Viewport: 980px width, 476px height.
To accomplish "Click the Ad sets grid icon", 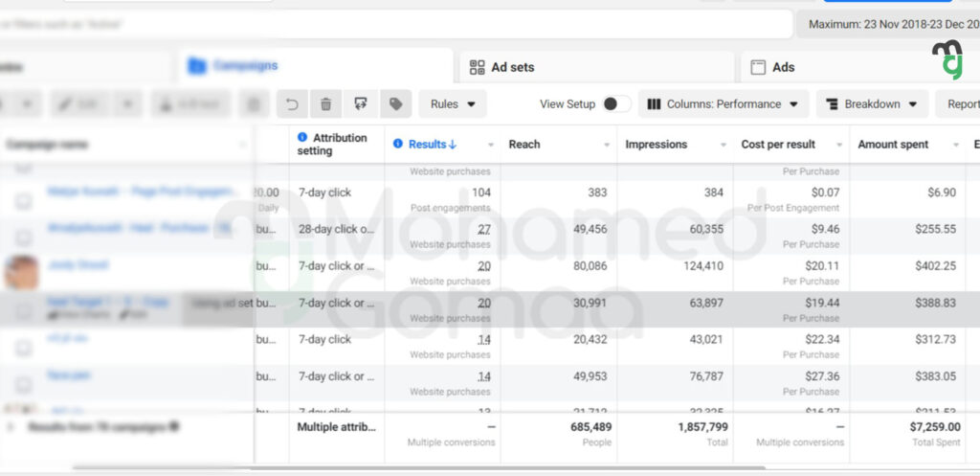I will tap(477, 67).
